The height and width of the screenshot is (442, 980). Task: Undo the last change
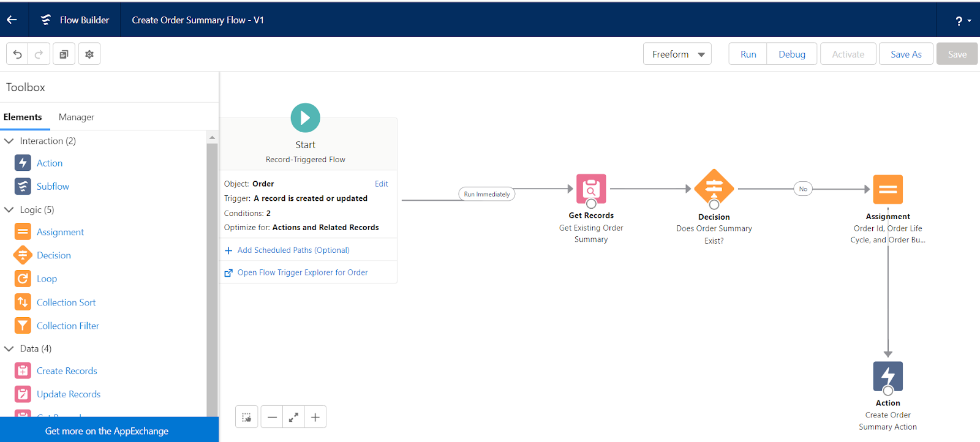click(17, 54)
